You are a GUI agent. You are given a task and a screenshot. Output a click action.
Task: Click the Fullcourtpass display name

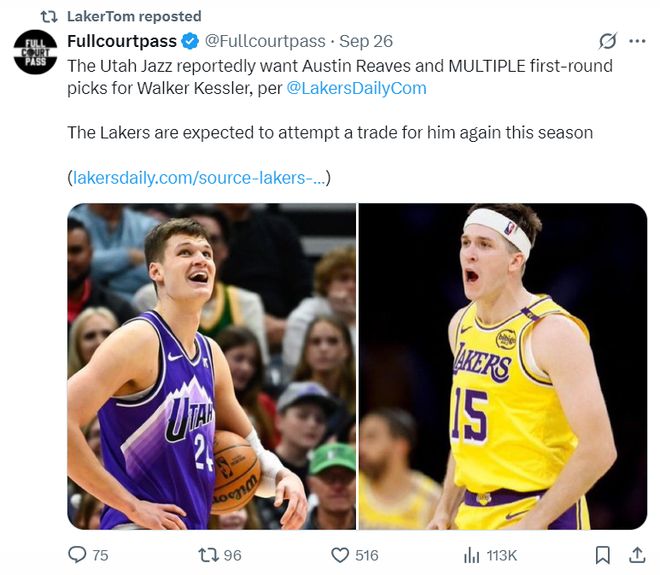pyautogui.click(x=121, y=41)
